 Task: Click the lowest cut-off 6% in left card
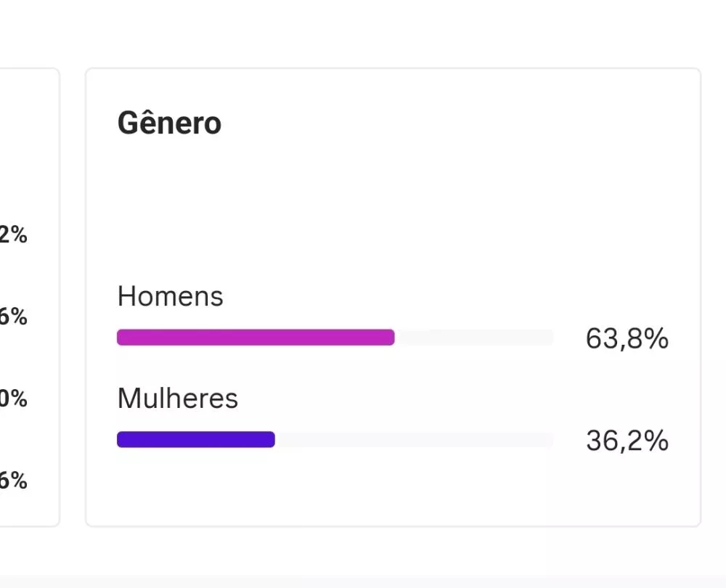[x=13, y=481]
